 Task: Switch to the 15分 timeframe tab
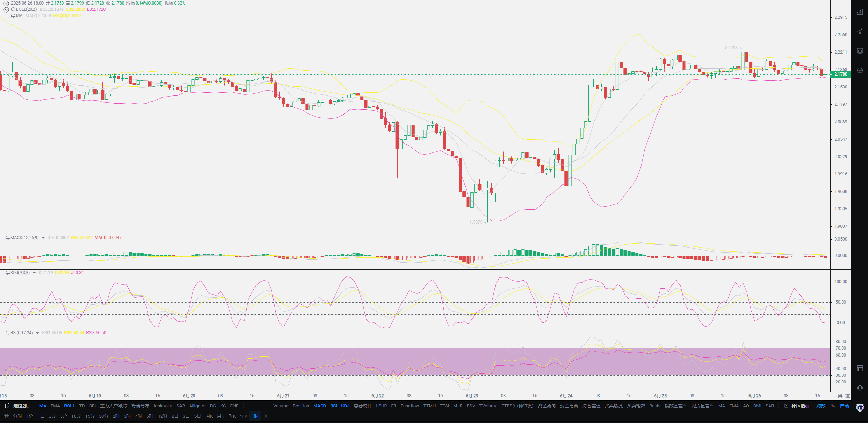pos(90,416)
